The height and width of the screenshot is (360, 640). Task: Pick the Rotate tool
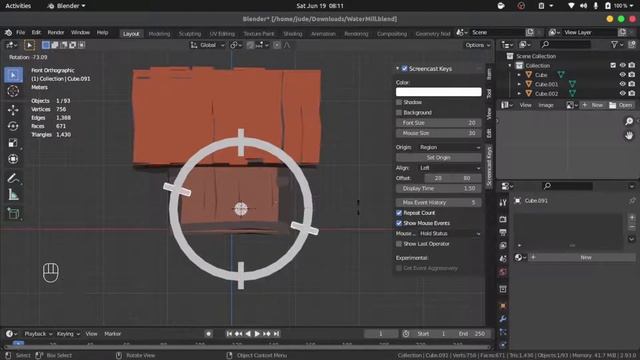[13, 126]
